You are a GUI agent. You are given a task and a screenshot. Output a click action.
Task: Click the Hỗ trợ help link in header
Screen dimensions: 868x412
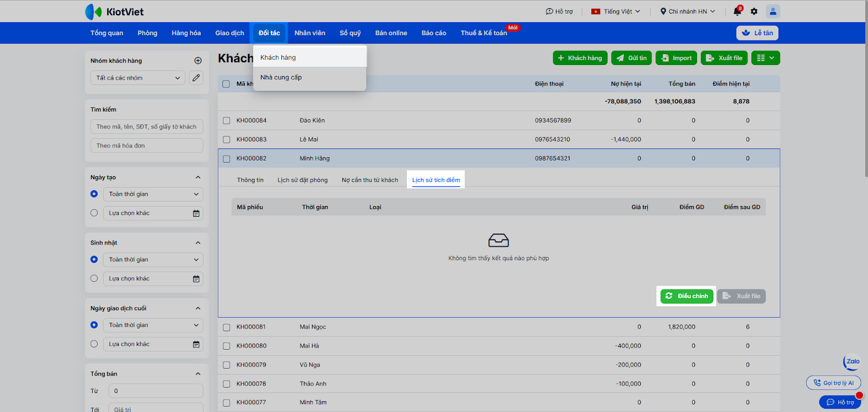[559, 11]
